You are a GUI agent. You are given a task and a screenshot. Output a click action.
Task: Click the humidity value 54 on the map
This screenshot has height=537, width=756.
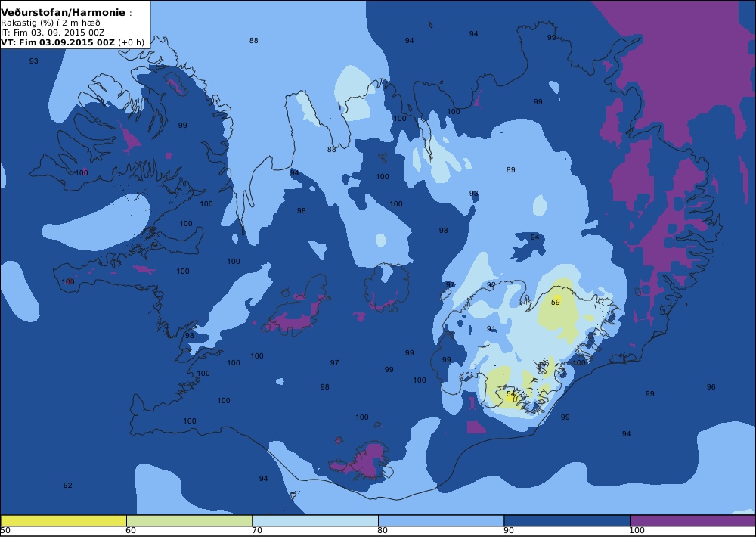click(511, 394)
